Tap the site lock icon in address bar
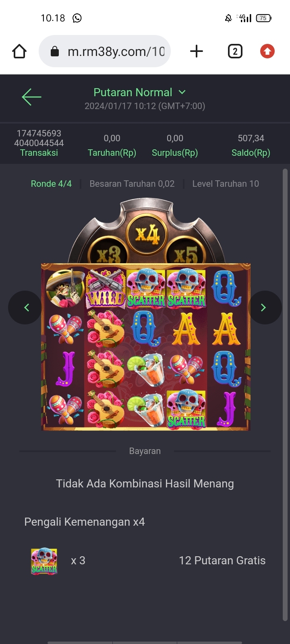 [55, 52]
